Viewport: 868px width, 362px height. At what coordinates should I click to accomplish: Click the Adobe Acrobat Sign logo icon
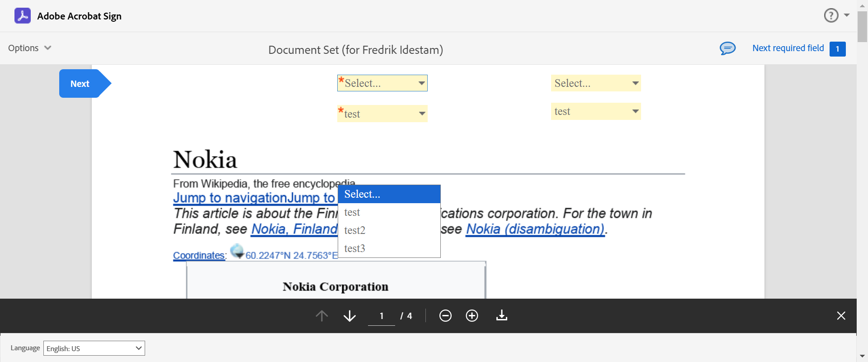pyautogui.click(x=23, y=16)
